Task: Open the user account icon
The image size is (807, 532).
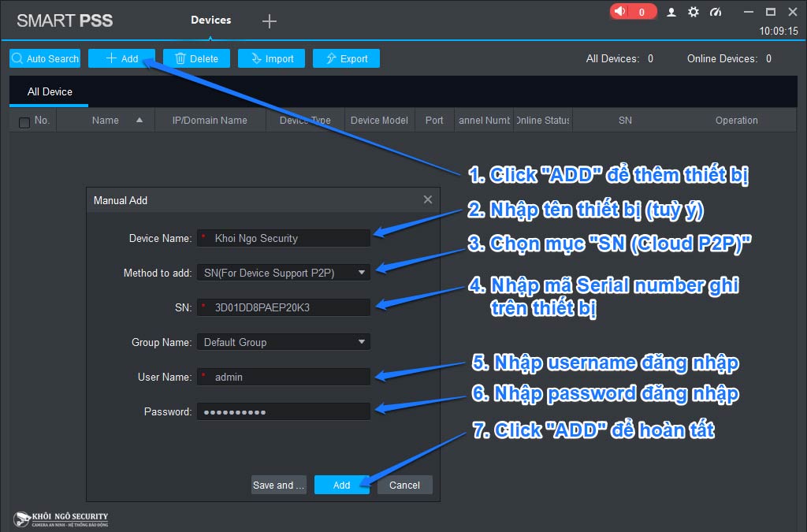Action: pos(671,12)
